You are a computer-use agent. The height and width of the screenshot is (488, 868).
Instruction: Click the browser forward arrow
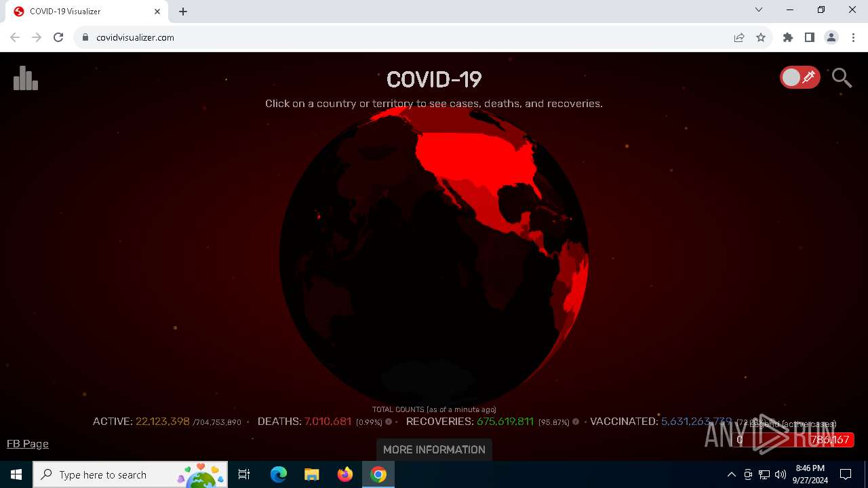37,37
